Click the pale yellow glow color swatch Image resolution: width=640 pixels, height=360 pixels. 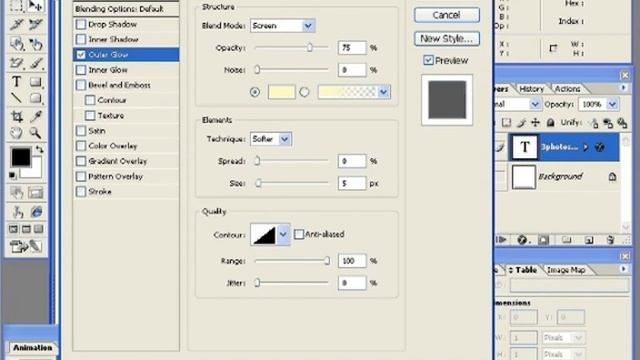click(x=281, y=92)
